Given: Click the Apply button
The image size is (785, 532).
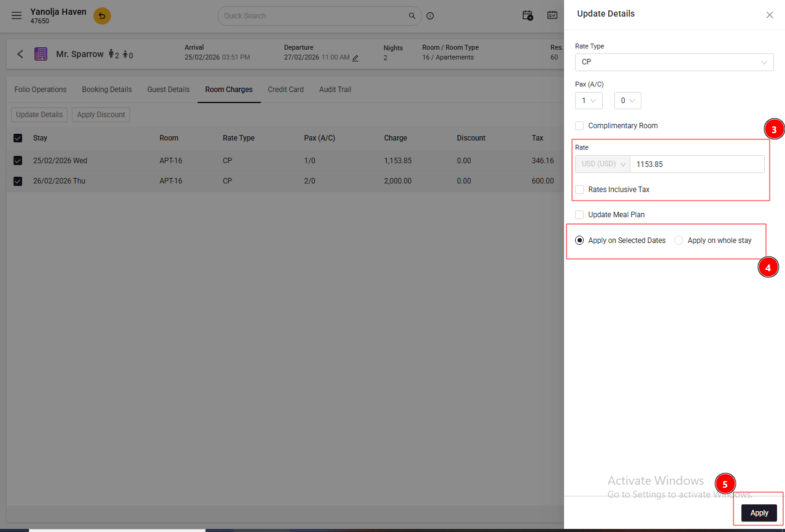Looking at the screenshot, I should click(759, 513).
